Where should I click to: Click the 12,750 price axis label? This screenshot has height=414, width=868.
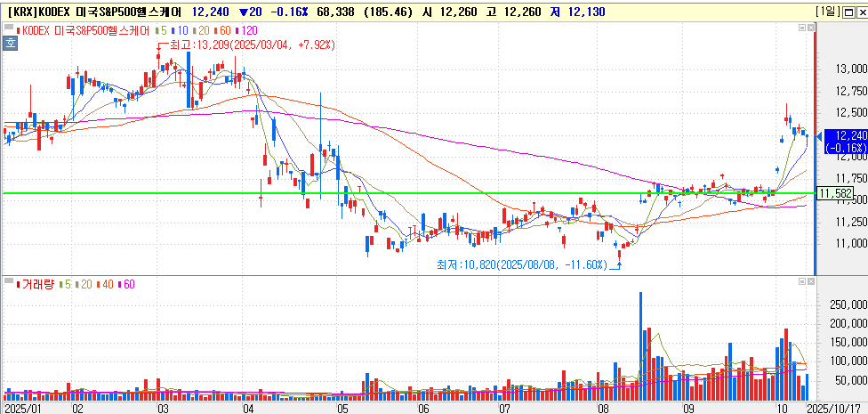tap(851, 91)
